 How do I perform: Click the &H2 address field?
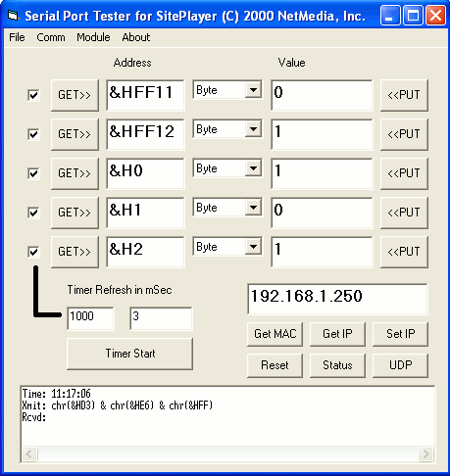[145, 252]
